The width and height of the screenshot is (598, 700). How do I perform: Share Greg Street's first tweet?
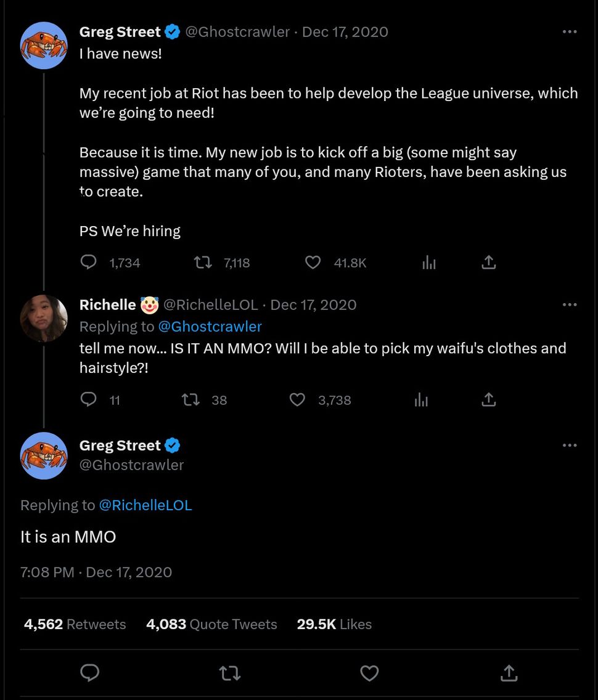(x=488, y=262)
